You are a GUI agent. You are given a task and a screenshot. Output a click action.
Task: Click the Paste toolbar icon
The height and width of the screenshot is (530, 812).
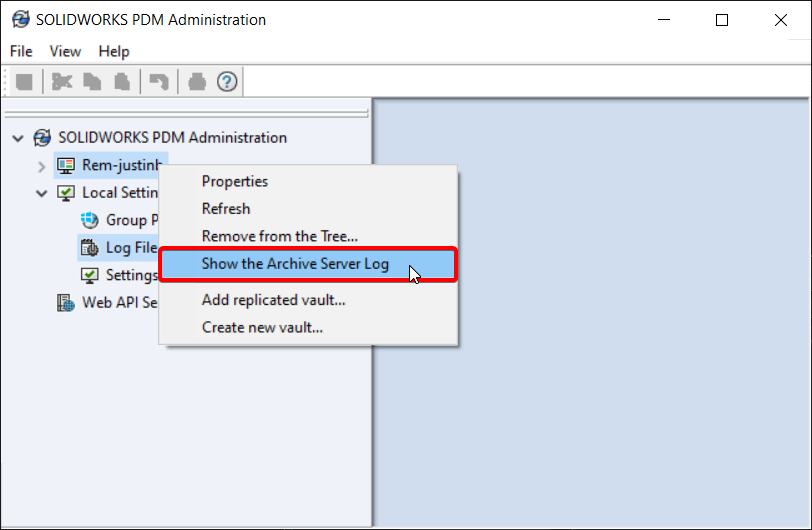point(122,82)
